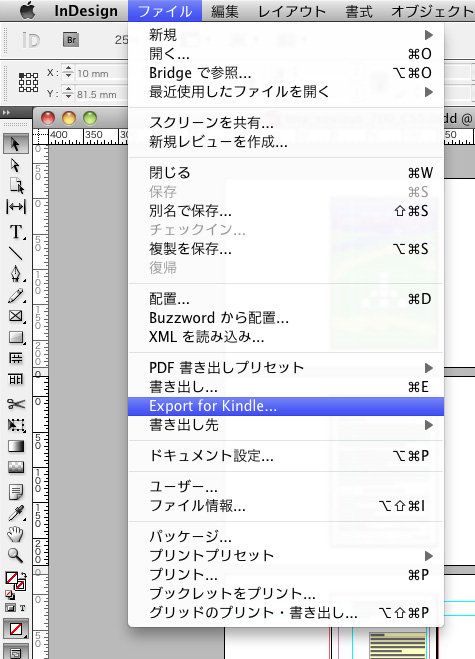The width and height of the screenshot is (475, 659).
Task: Click the Fill and Stroke swatch
Action: coord(15,581)
